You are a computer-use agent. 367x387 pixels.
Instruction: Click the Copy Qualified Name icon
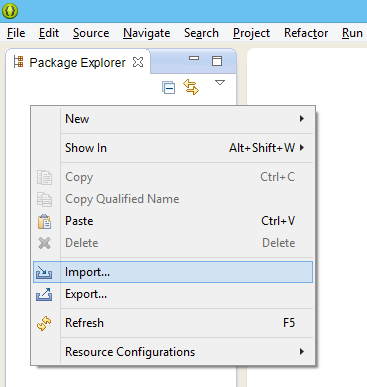[44, 199]
